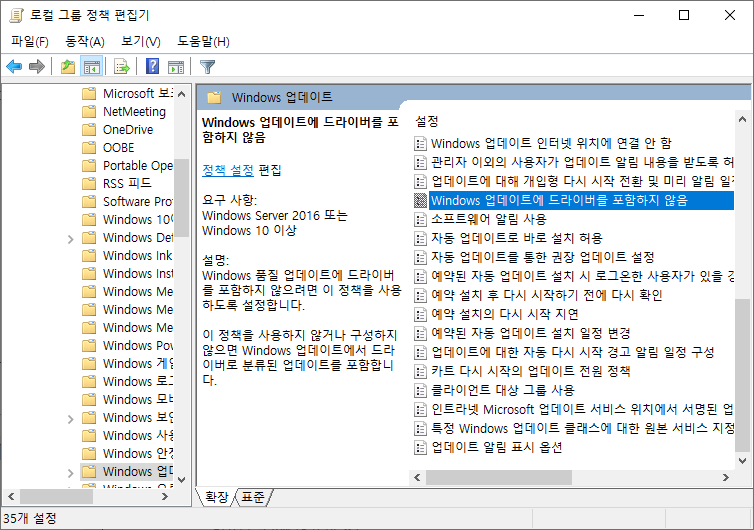Expand the Windows 업데이트 tree node

point(71,473)
